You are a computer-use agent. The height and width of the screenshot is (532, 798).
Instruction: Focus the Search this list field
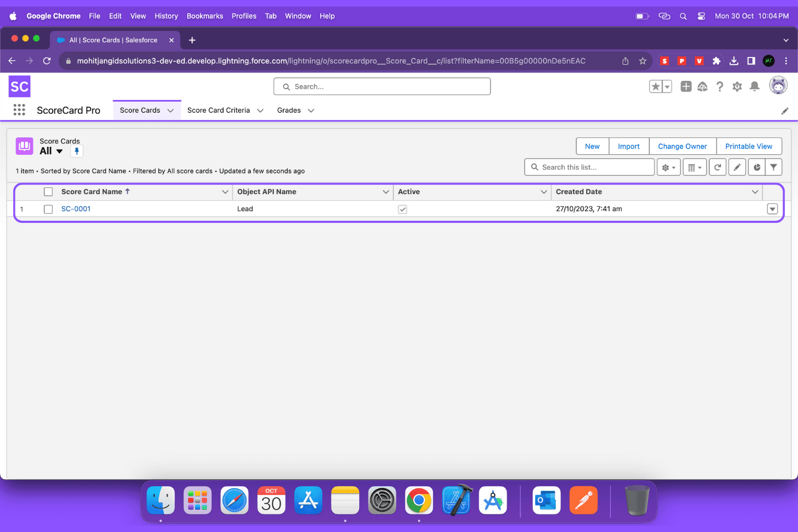coord(589,167)
